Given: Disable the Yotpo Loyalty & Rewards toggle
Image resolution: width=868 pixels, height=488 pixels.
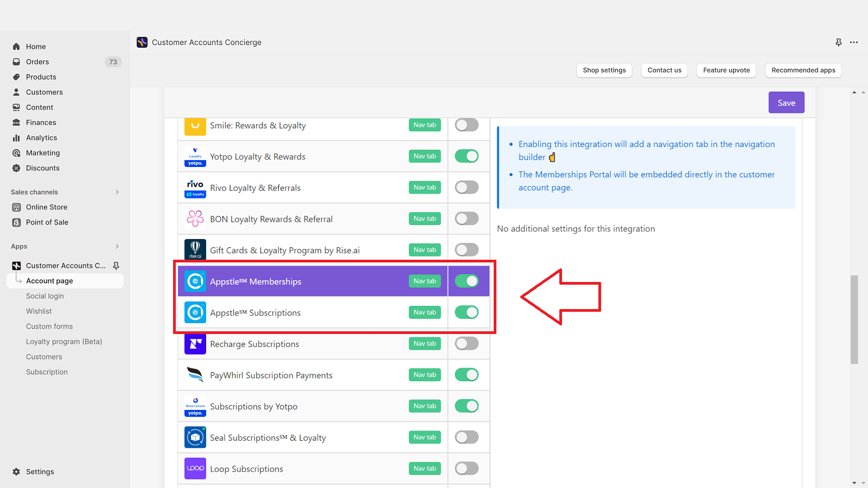Looking at the screenshot, I should (467, 156).
